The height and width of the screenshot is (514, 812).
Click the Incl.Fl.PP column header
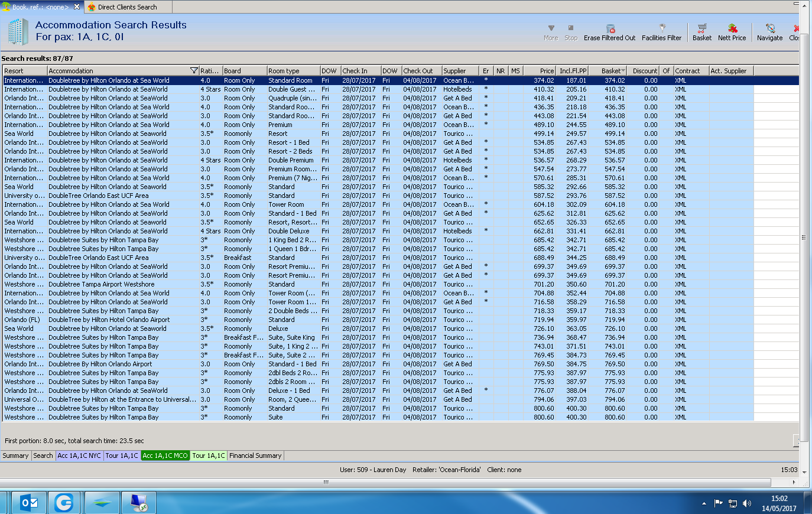click(573, 71)
